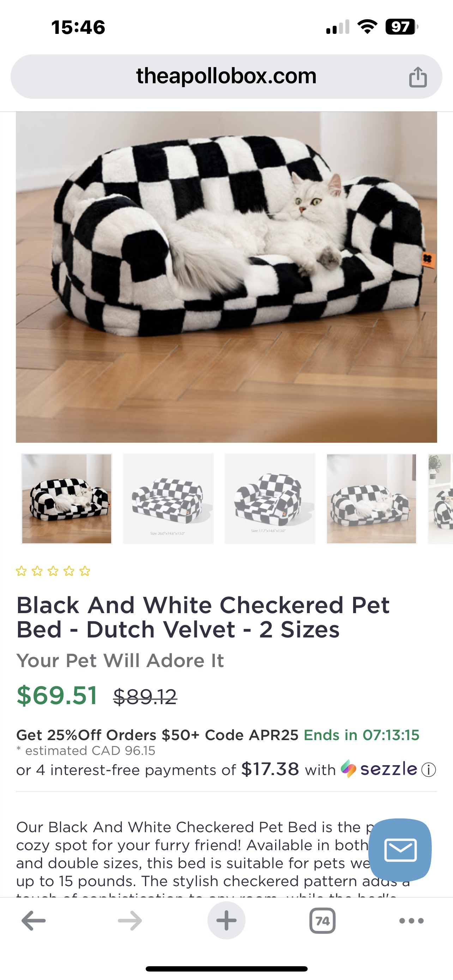
Task: Tap the product title heading text
Action: pos(203,617)
